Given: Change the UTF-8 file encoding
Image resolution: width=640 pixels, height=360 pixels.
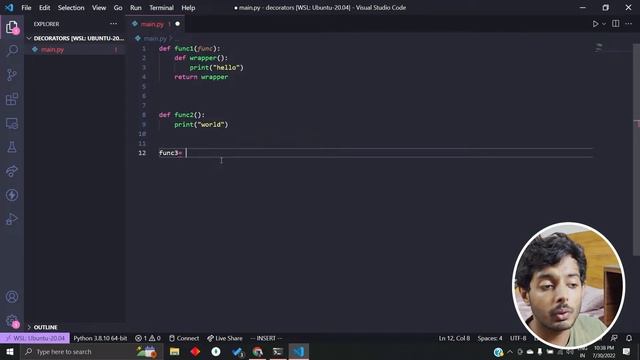Looking at the screenshot, I should click(518, 338).
